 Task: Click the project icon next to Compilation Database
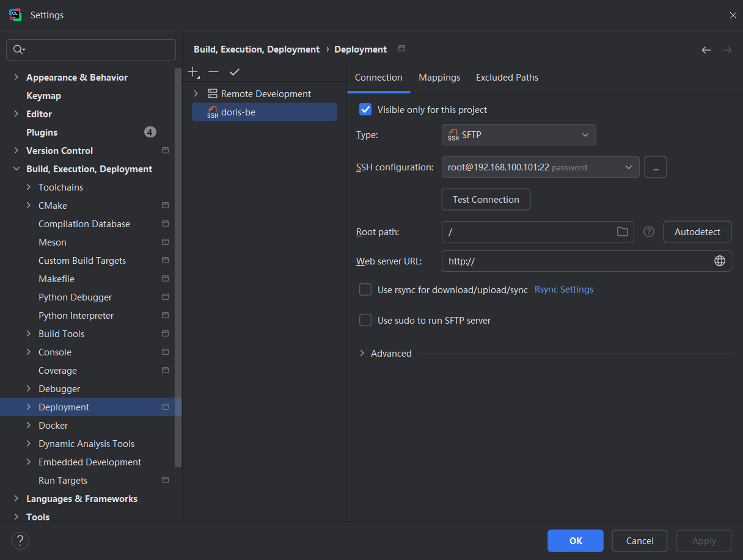[x=165, y=224]
